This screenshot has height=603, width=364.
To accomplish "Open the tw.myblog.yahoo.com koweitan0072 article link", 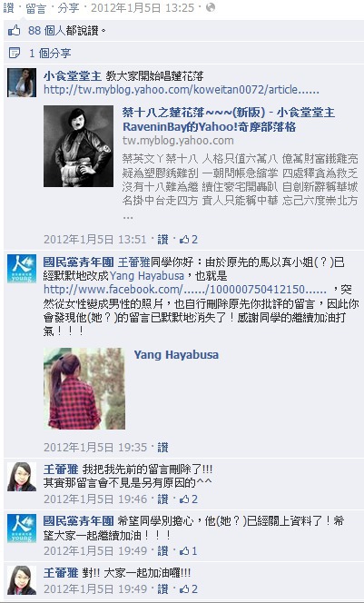I will pos(182,90).
